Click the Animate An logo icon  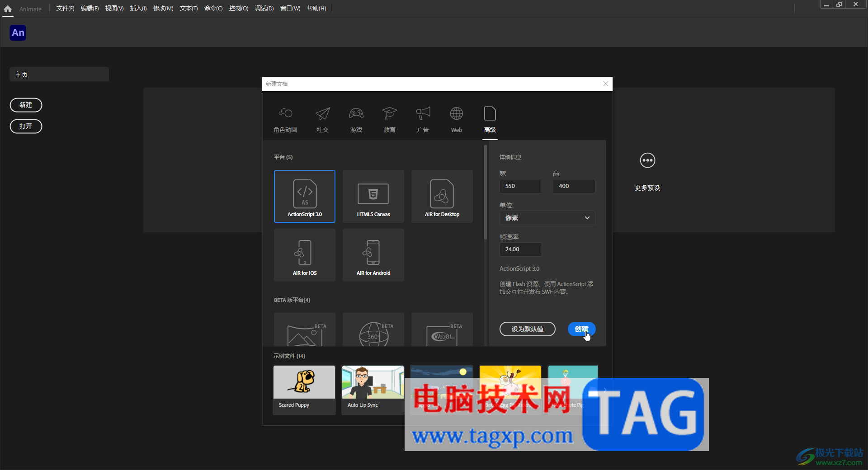point(18,33)
